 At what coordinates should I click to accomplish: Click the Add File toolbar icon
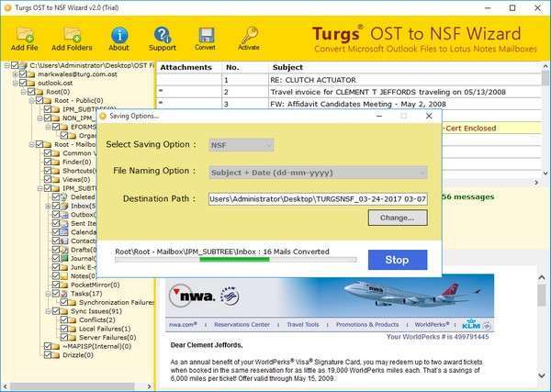24,35
